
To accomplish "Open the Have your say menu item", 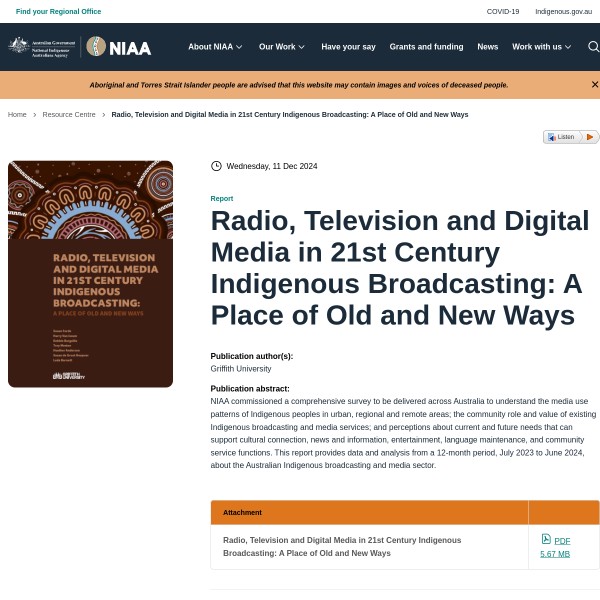I will [x=348, y=47].
